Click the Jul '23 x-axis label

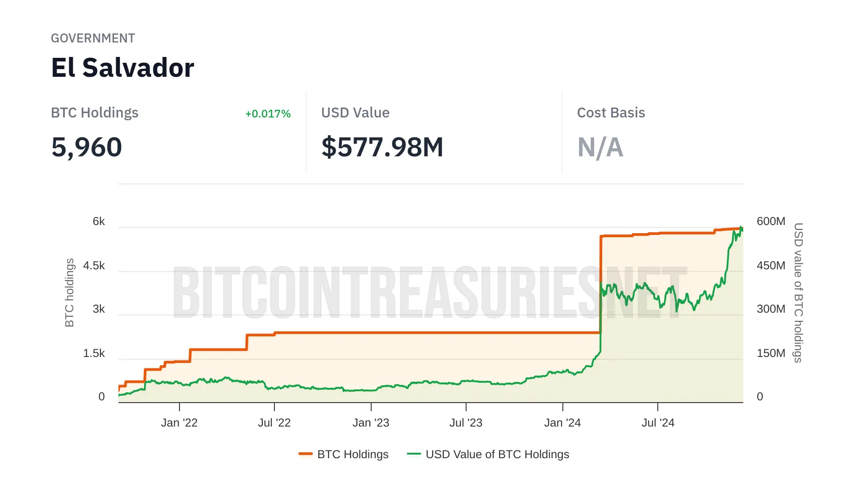(x=466, y=422)
